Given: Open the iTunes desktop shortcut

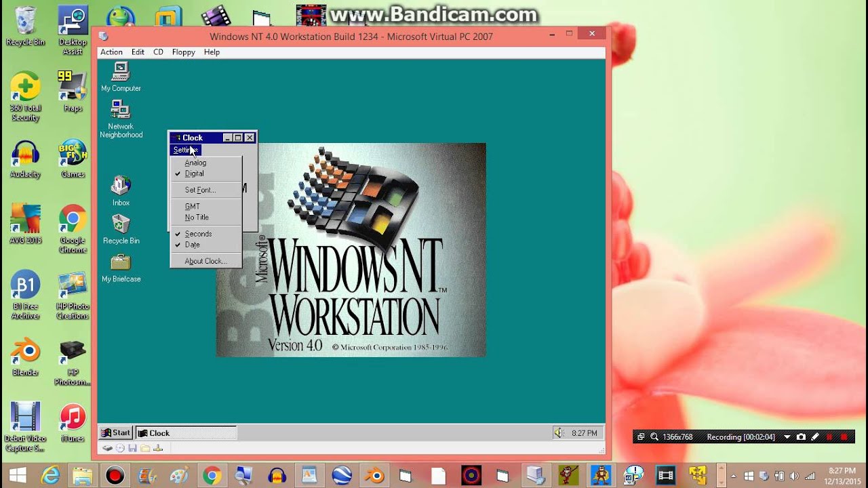Looking at the screenshot, I should 73,424.
